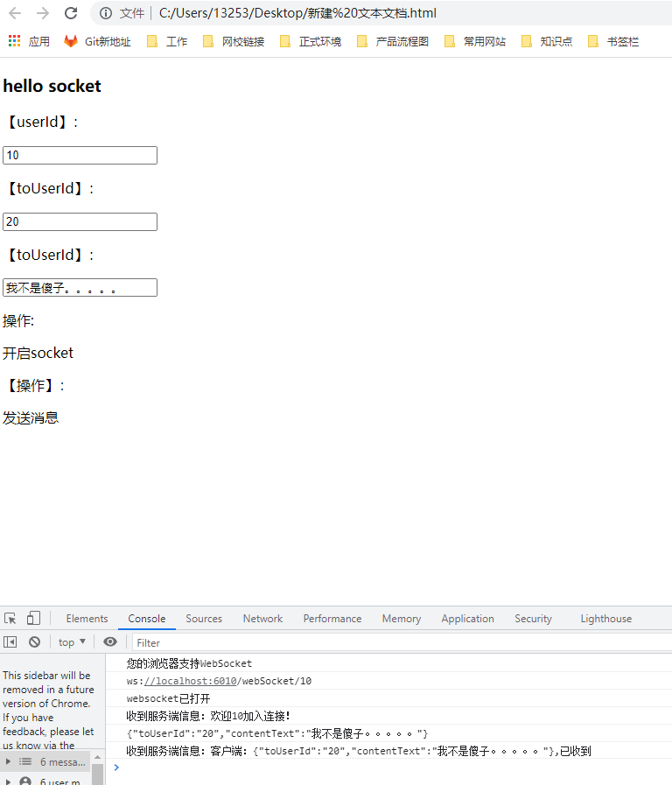Image resolution: width=672 pixels, height=785 pixels.
Task: Click the 'hello socket' page heading
Action: [x=52, y=86]
